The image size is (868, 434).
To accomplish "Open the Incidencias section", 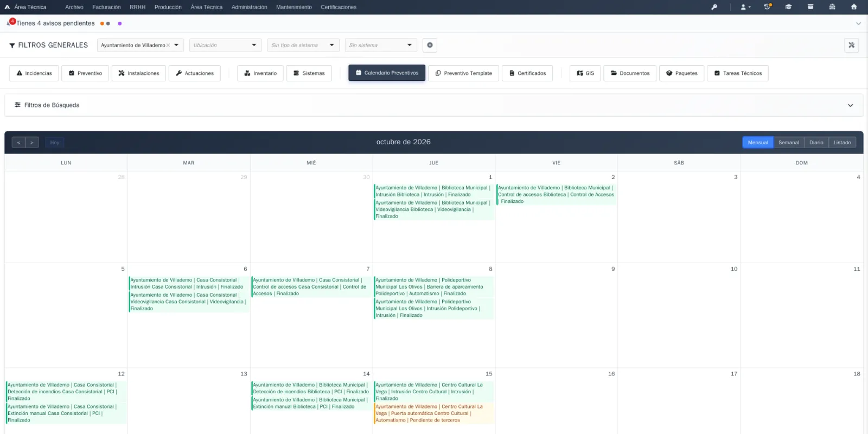I will point(34,73).
